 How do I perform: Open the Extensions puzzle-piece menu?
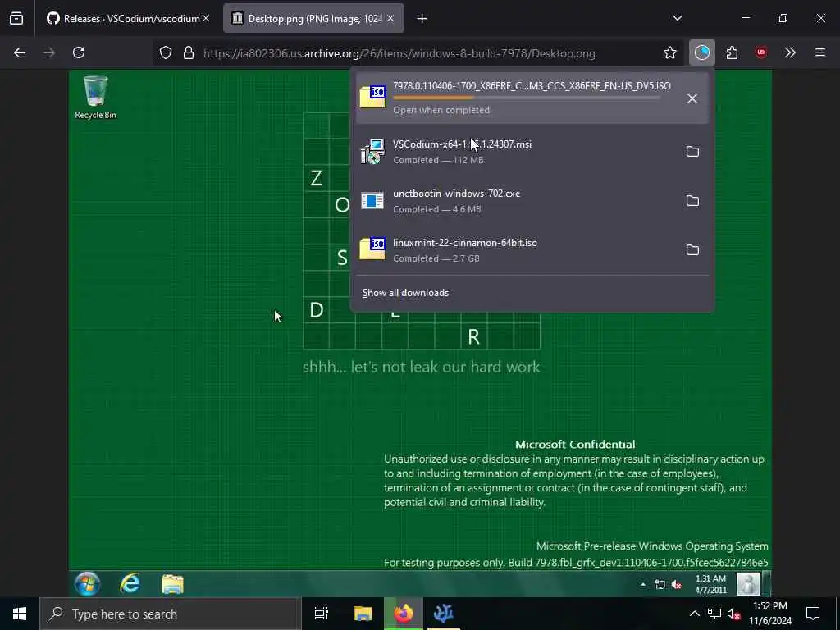733,52
